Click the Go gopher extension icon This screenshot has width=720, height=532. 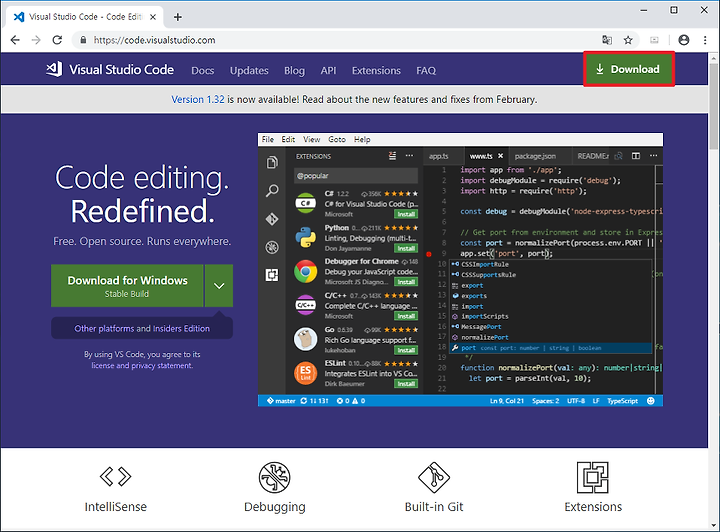tap(305, 339)
